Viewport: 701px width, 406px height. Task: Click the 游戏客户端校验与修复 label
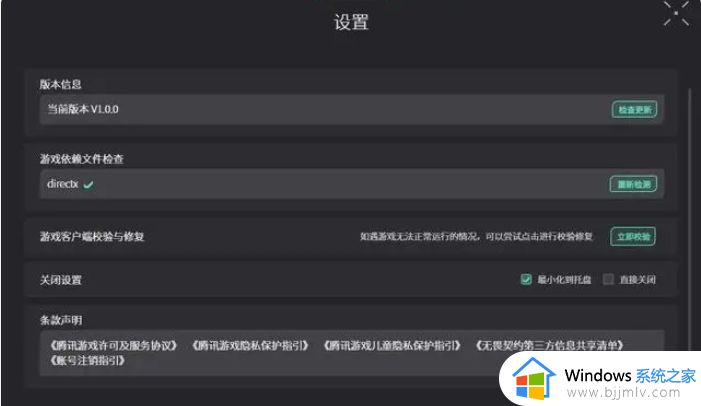(x=92, y=237)
